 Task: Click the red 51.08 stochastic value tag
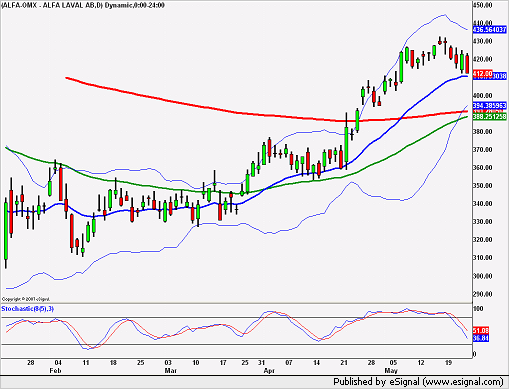[x=481, y=331]
